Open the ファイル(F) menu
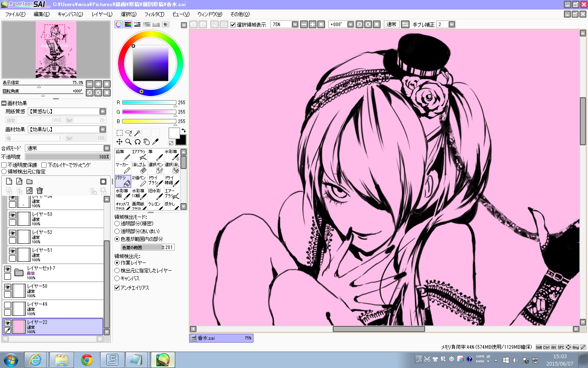Image resolution: width=588 pixels, height=368 pixels. click(x=15, y=14)
